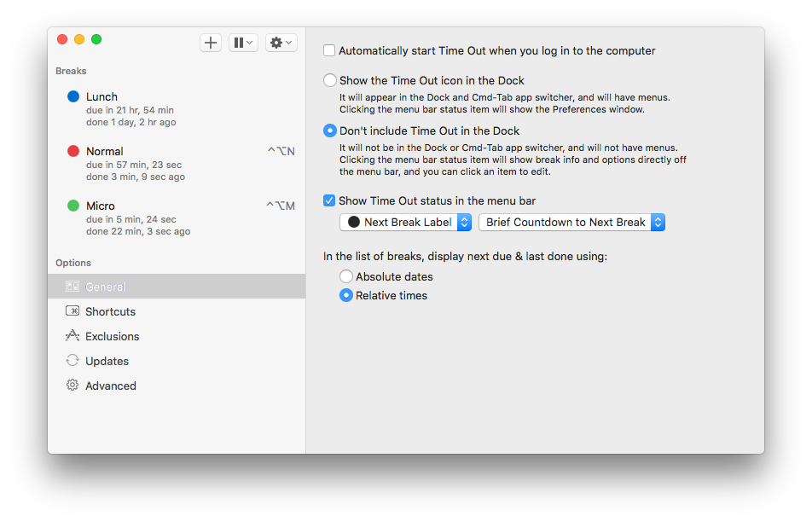Switch to Shortcuts options label
812x522 pixels.
pyautogui.click(x=110, y=312)
